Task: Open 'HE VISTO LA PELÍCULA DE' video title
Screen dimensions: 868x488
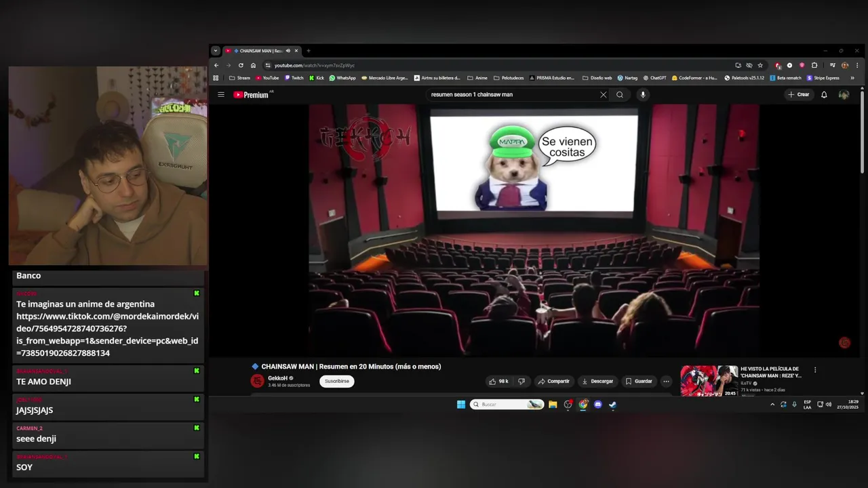Action: click(770, 372)
